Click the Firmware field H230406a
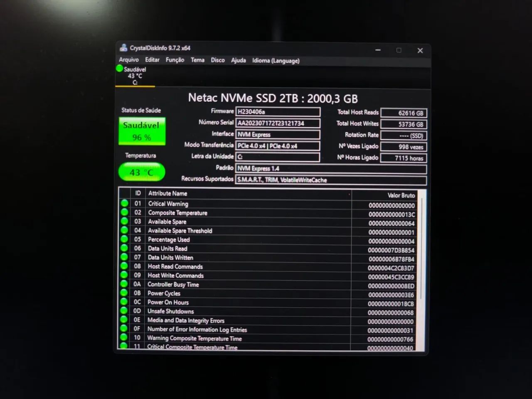The width and height of the screenshot is (532, 399). pyautogui.click(x=278, y=112)
